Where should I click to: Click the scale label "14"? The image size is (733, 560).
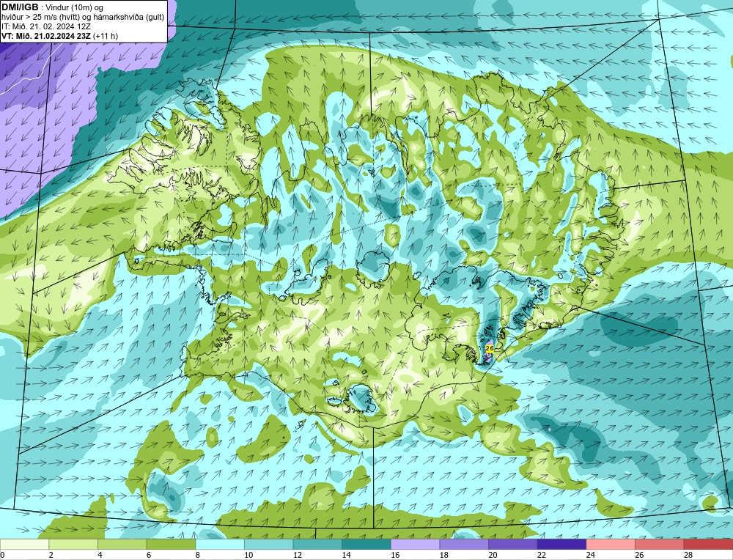(x=346, y=555)
